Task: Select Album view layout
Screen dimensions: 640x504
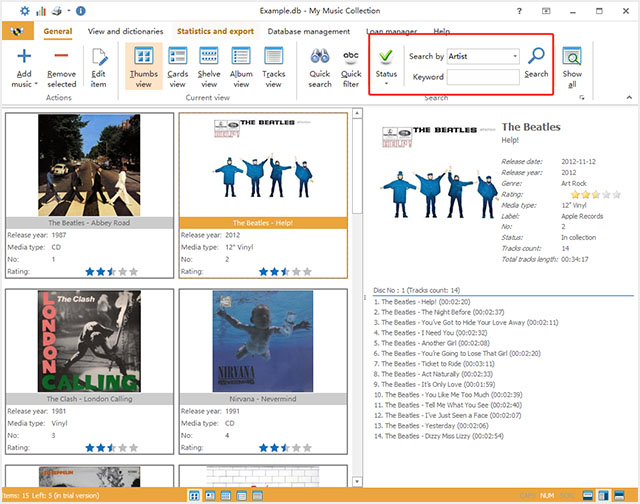Action: (241, 67)
